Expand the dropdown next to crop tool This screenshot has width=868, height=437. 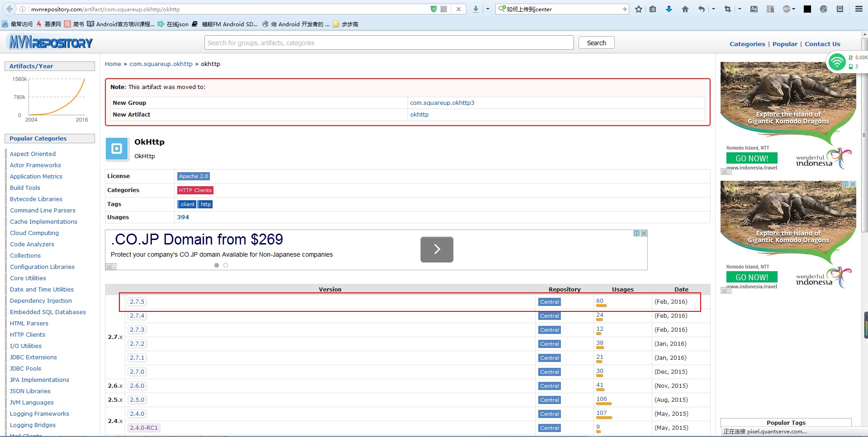(x=740, y=9)
